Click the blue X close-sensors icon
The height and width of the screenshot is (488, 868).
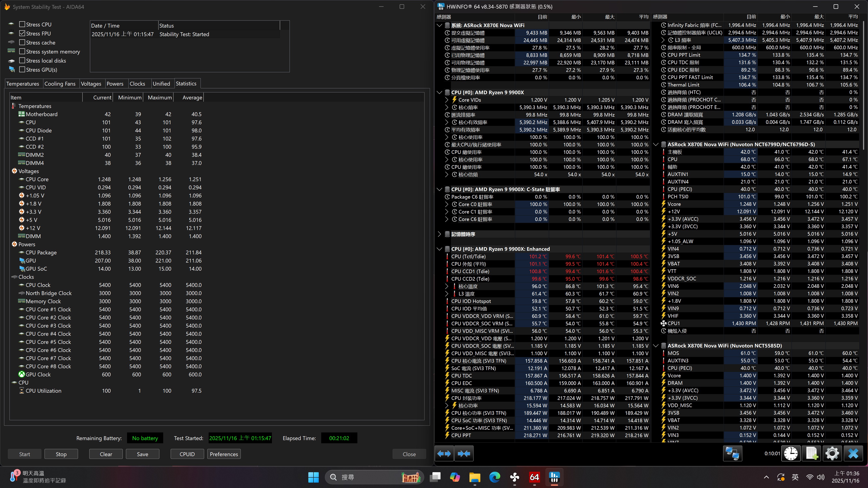click(853, 454)
